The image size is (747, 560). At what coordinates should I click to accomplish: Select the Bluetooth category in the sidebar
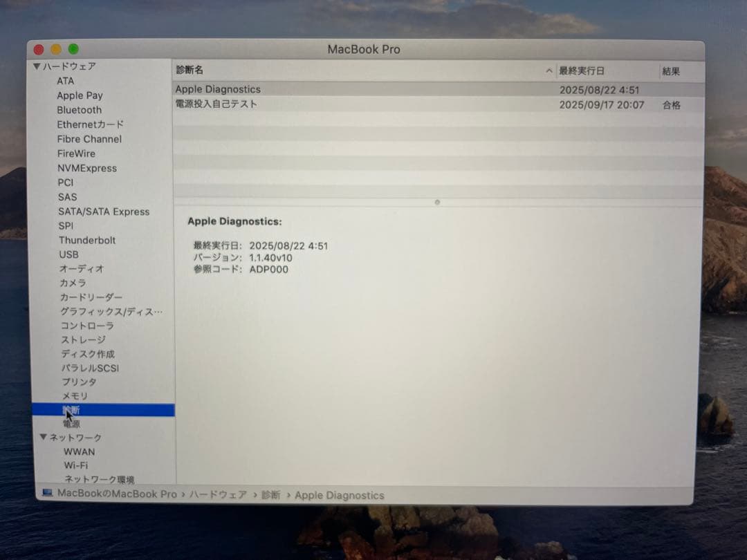pyautogui.click(x=79, y=110)
